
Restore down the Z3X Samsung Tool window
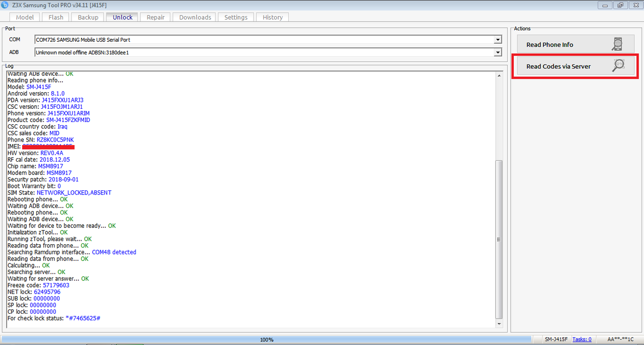620,5
